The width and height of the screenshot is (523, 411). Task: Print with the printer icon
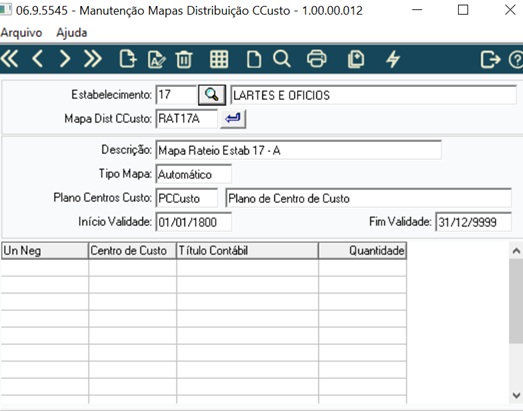(x=317, y=59)
